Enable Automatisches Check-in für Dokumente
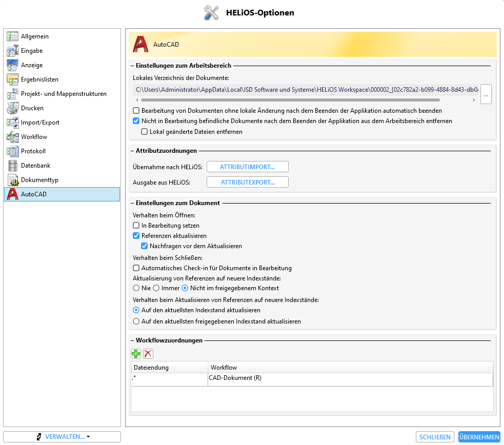Image resolution: width=504 pixels, height=445 pixels. [x=136, y=268]
